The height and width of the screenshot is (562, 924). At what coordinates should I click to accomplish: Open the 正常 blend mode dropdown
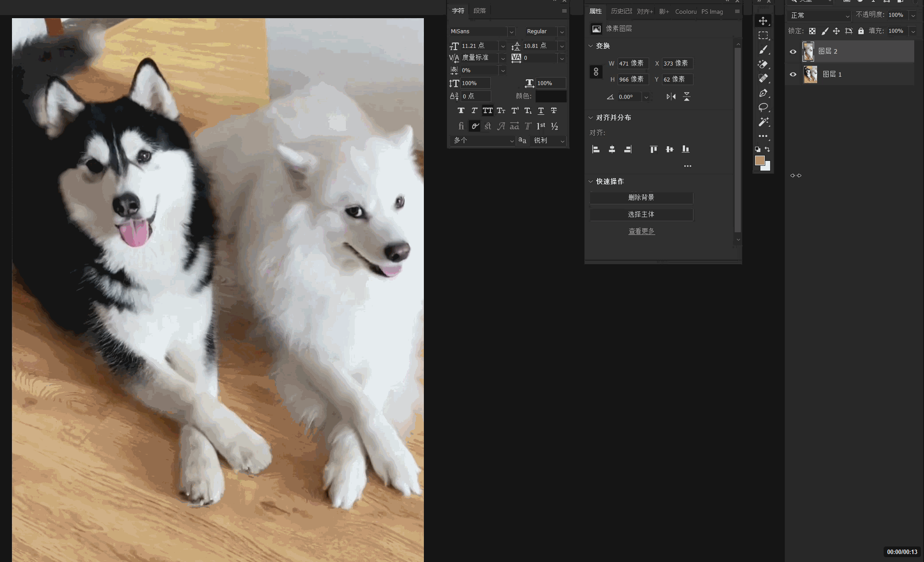tap(819, 16)
